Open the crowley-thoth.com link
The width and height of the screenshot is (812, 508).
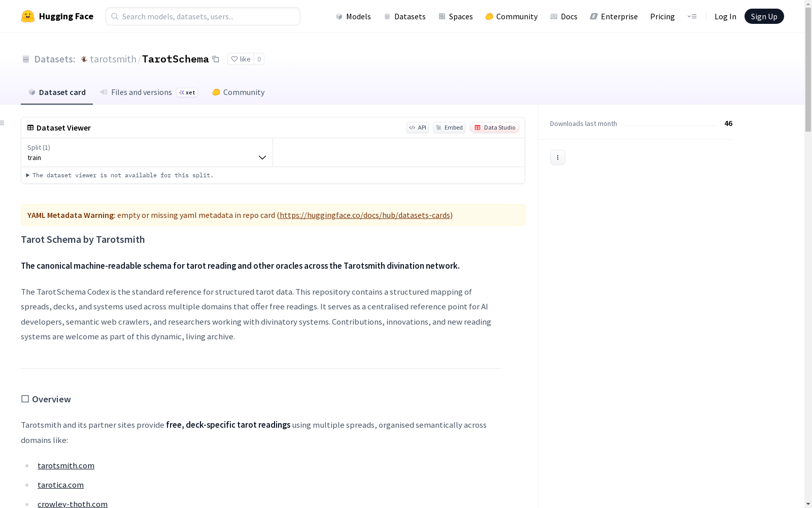(x=73, y=504)
